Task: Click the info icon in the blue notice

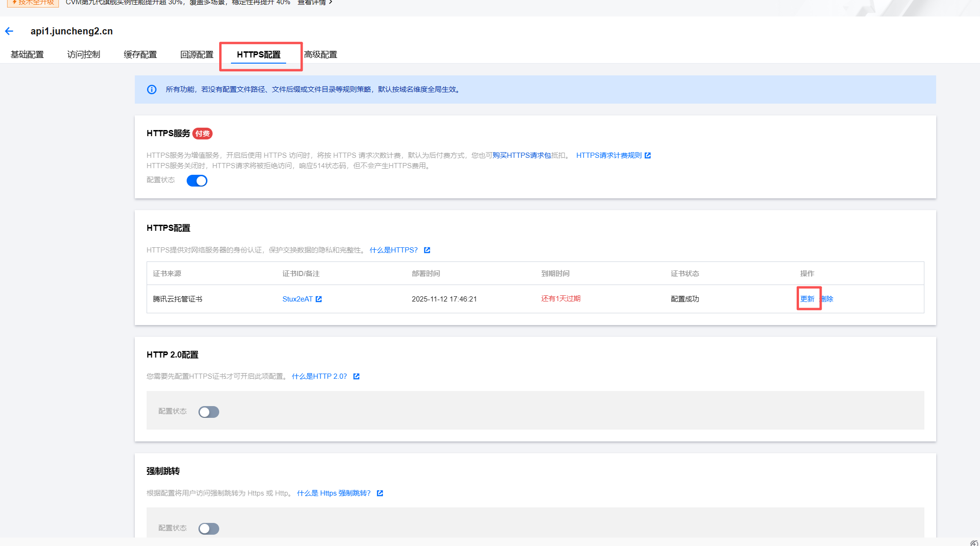Action: pyautogui.click(x=152, y=90)
